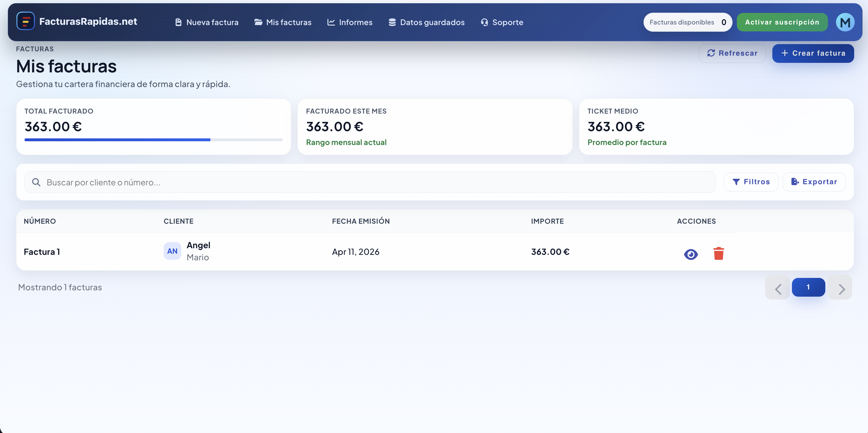
Task: Click the total facturado progress bar
Action: pyautogui.click(x=153, y=140)
